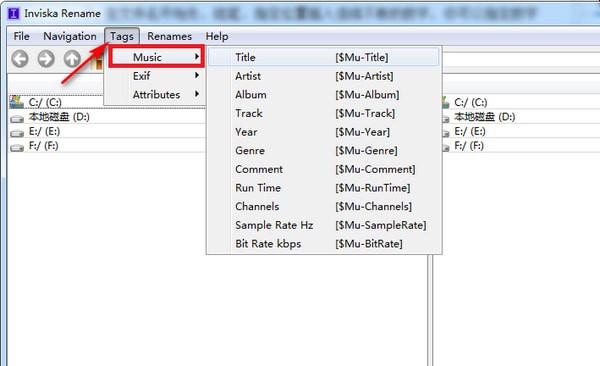
Task: Open the Help menu
Action: click(217, 36)
